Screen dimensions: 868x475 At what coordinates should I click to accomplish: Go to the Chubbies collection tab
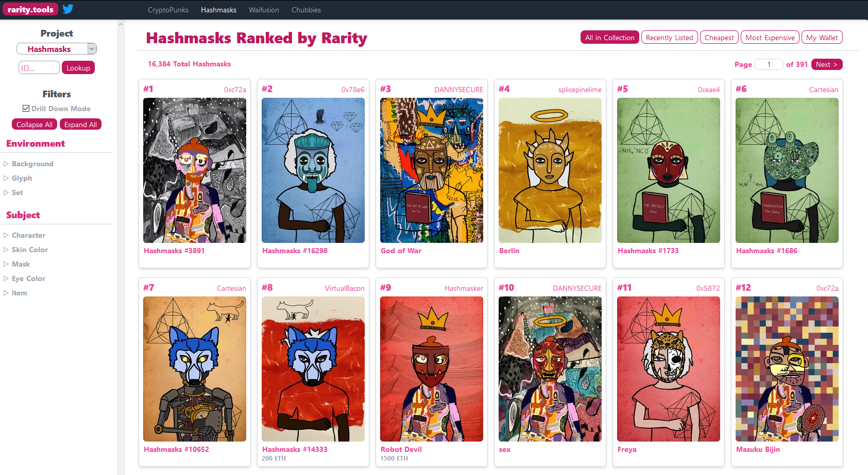[306, 10]
